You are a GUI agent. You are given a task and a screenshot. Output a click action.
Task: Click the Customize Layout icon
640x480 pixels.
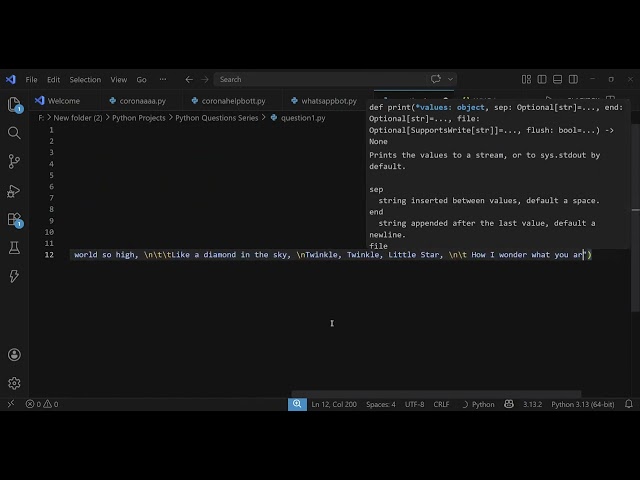527,79
